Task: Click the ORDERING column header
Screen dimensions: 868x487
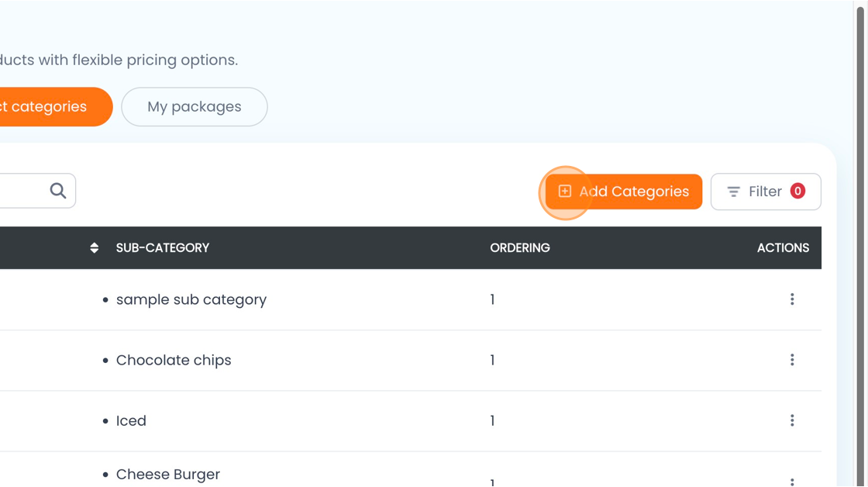Action: click(x=520, y=248)
